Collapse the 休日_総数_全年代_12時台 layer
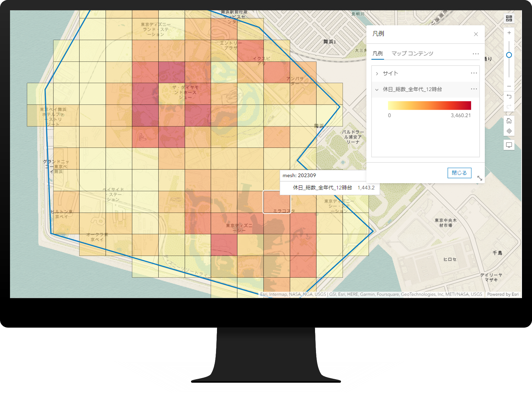 (x=377, y=89)
